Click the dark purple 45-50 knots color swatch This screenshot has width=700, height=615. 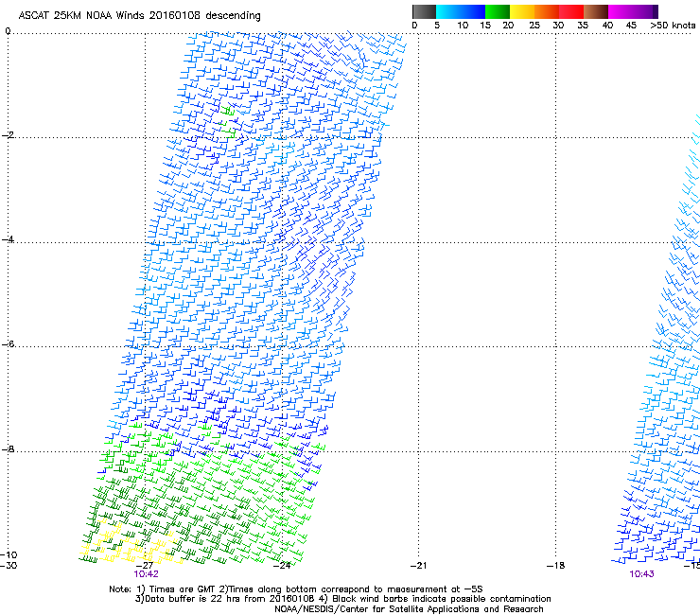(645, 11)
